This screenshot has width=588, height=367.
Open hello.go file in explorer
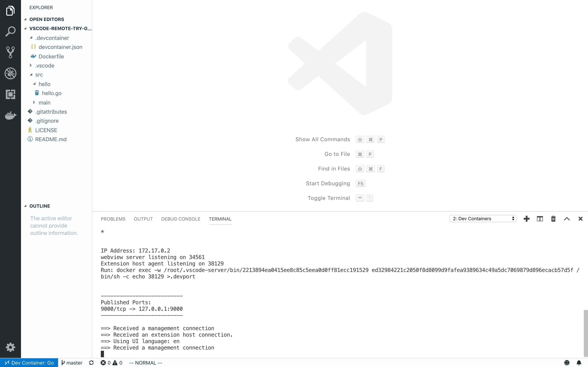pyautogui.click(x=51, y=93)
